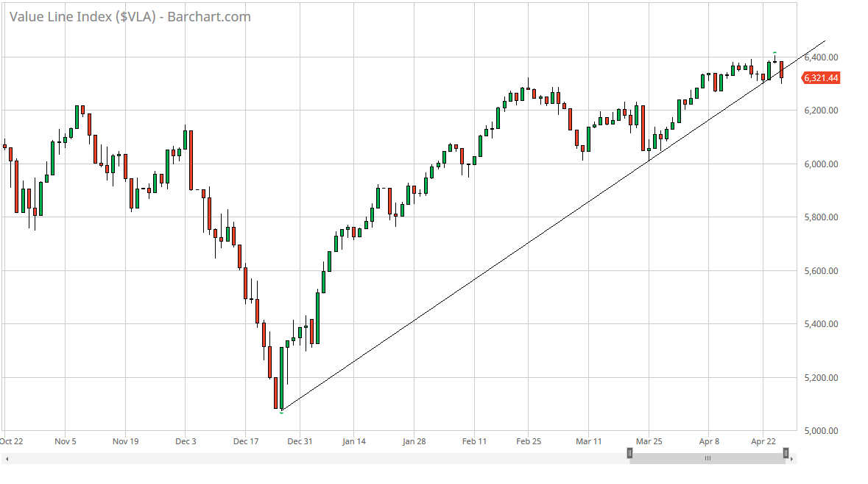
Task: Click the Value Line Index ($VLA) chart title
Action: (130, 16)
